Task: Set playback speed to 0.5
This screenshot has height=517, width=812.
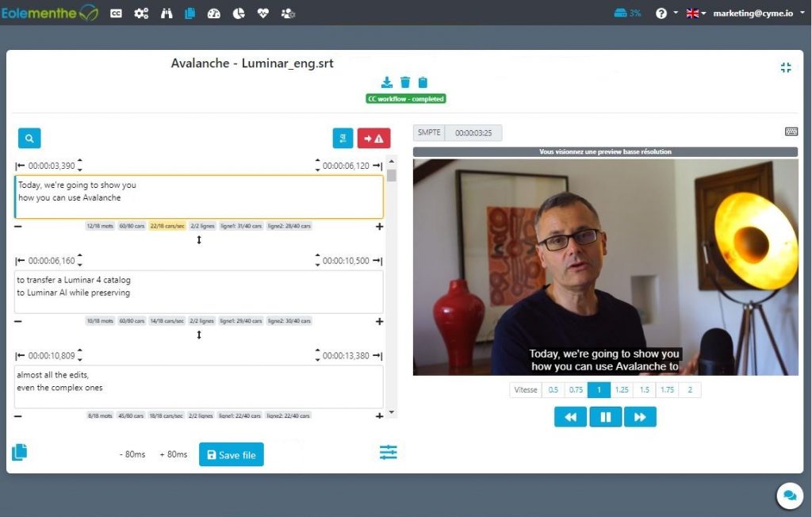Action: [x=553, y=389]
